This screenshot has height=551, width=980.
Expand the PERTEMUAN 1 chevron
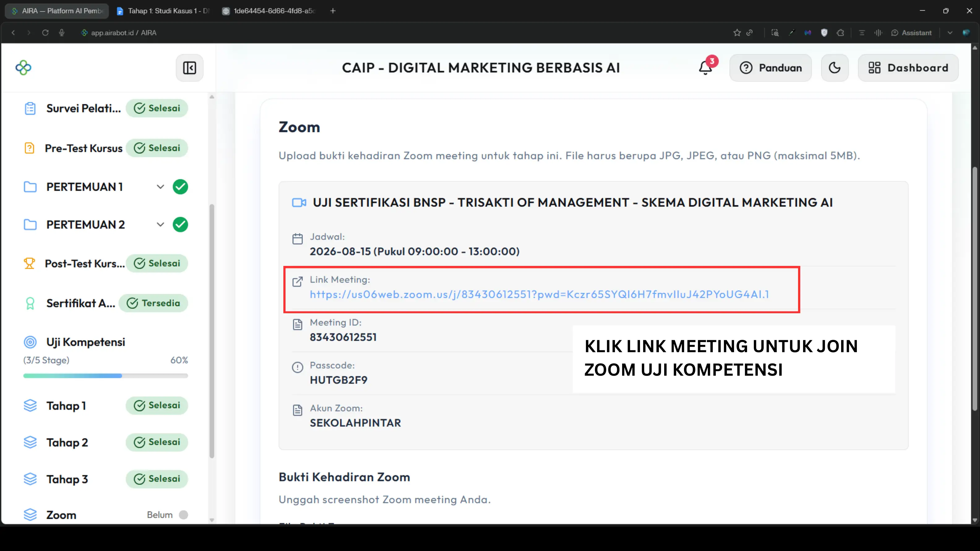[161, 187]
